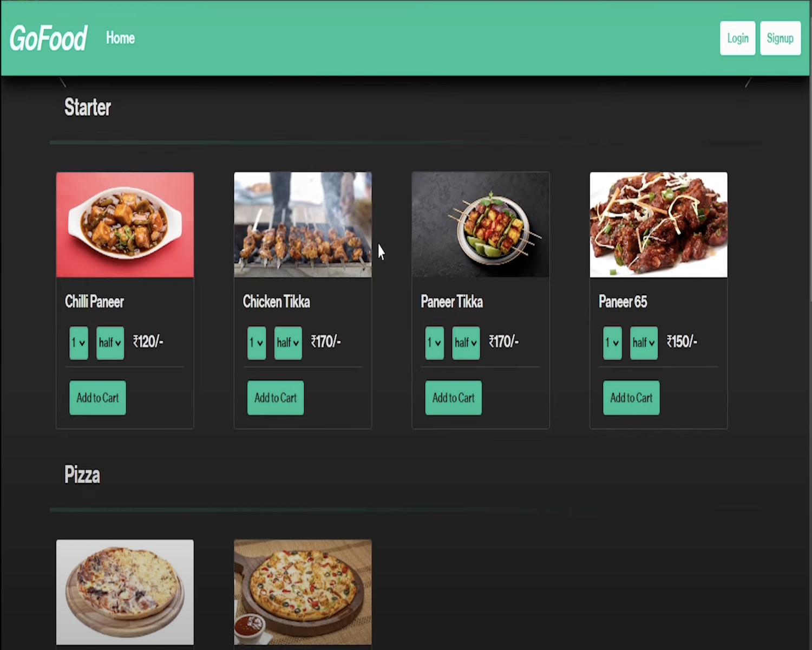Click the Signup button
Screen dimensions: 812x650
(780, 38)
